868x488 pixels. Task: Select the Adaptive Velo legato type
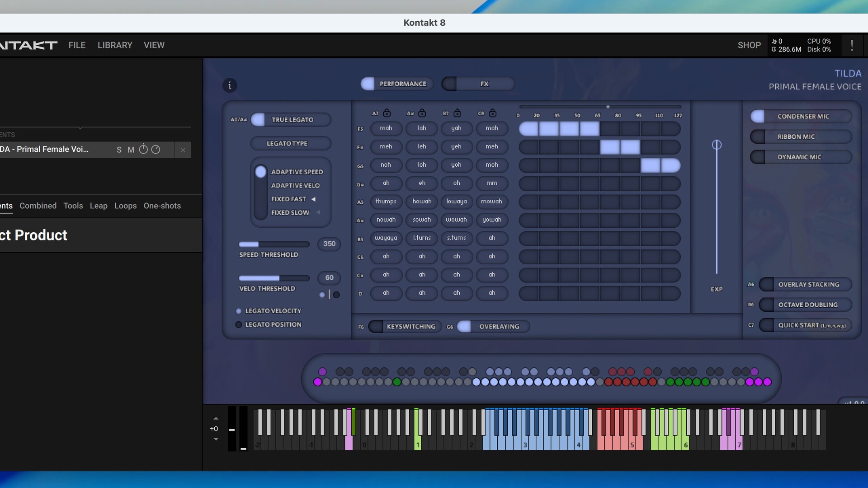tap(295, 185)
